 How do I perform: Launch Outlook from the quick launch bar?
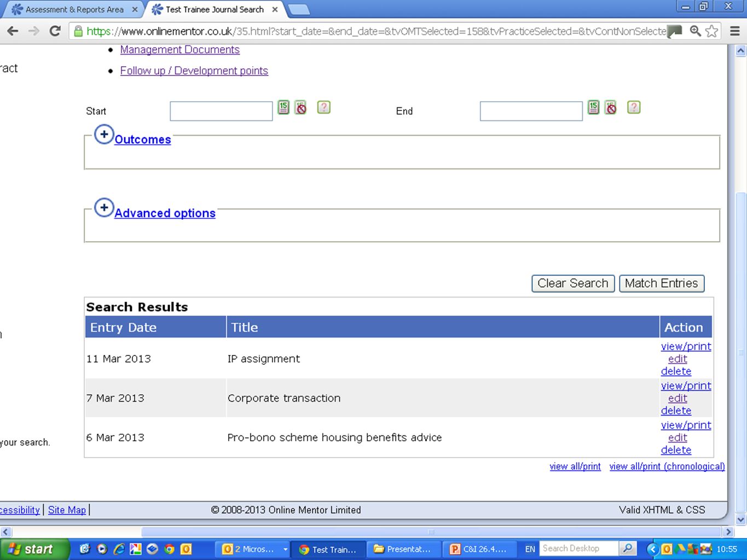(x=186, y=549)
